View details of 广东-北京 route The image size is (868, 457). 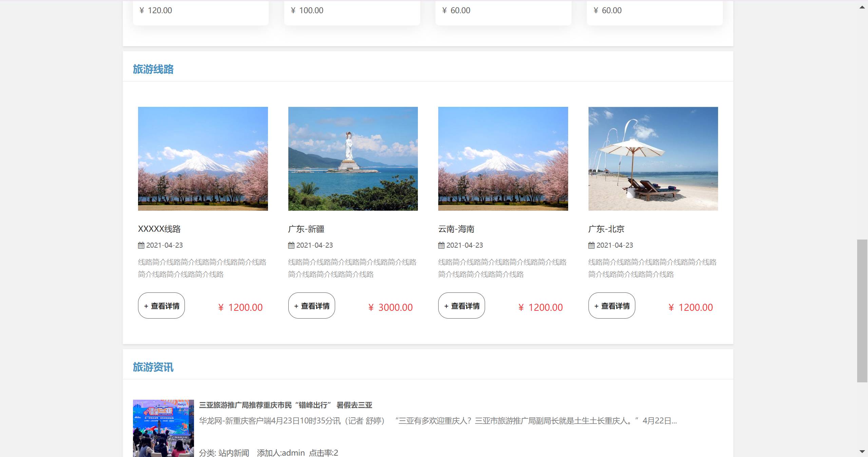[x=612, y=306]
